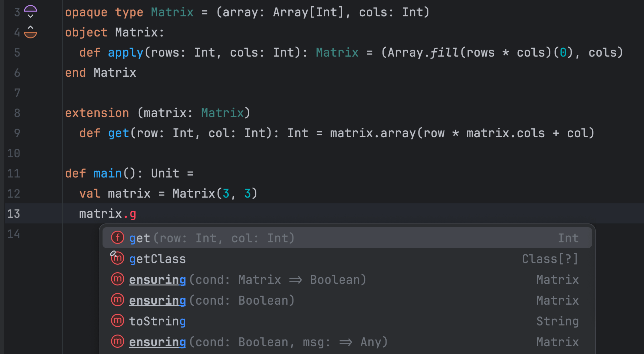The width and height of the screenshot is (644, 354).
Task: Click the icon beside ensuring(cond: Matrix ⇒ Boolean)
Action: 118,279
